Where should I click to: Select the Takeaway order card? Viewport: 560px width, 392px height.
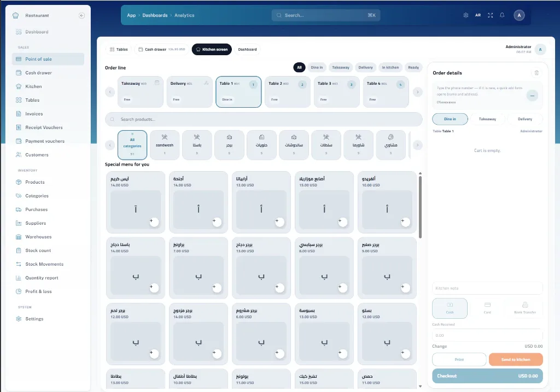tap(141, 92)
